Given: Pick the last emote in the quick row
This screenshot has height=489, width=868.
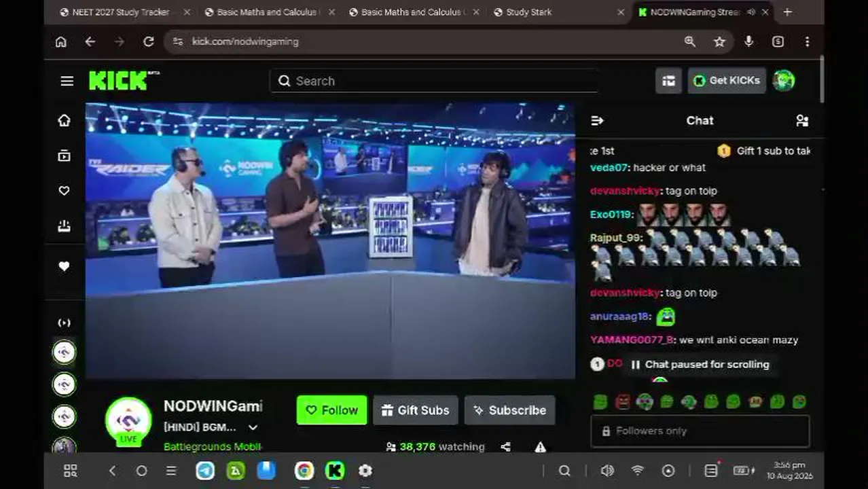Looking at the screenshot, I should (799, 401).
